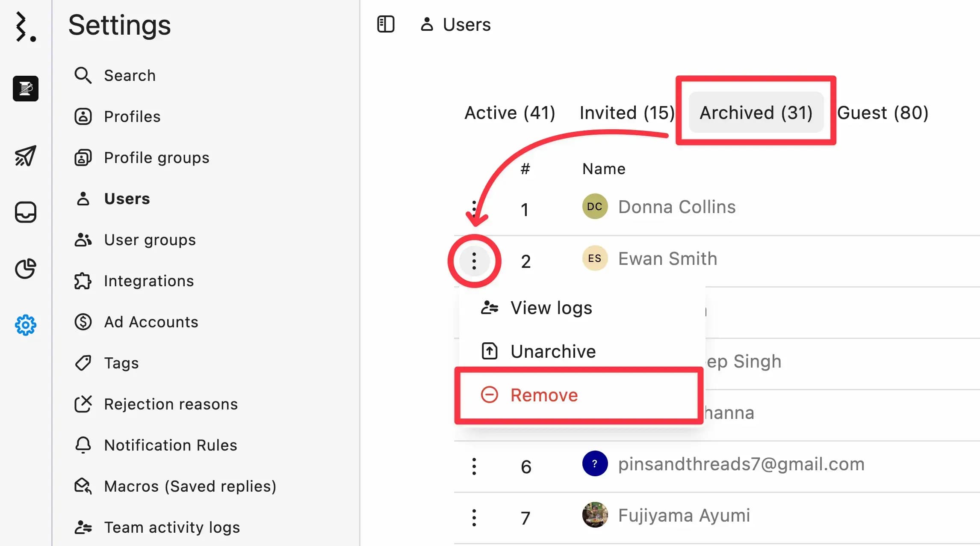Image resolution: width=980 pixels, height=546 pixels.
Task: Select View logs menu entry
Action: click(x=551, y=308)
